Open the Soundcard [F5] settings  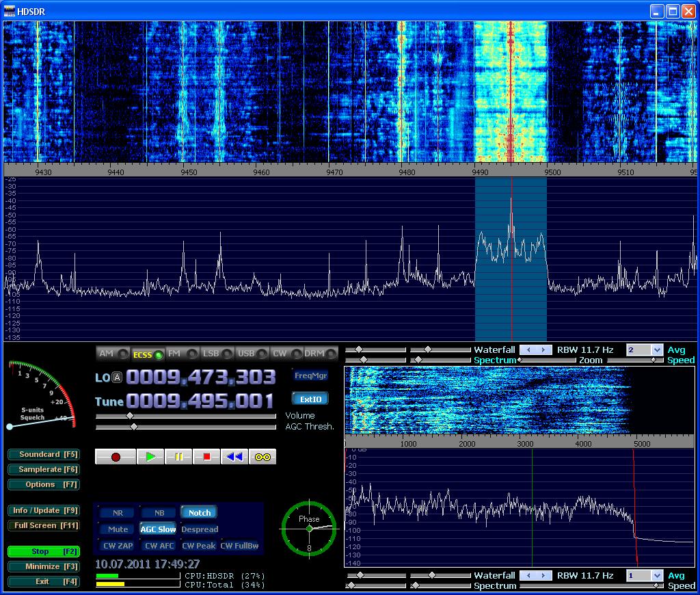pyautogui.click(x=44, y=455)
